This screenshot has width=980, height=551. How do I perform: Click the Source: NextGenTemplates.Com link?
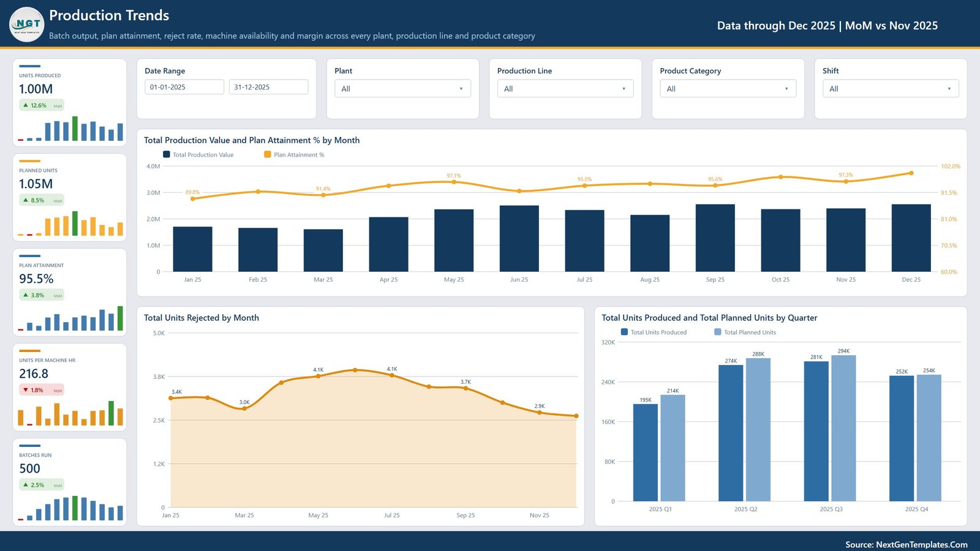pyautogui.click(x=907, y=544)
